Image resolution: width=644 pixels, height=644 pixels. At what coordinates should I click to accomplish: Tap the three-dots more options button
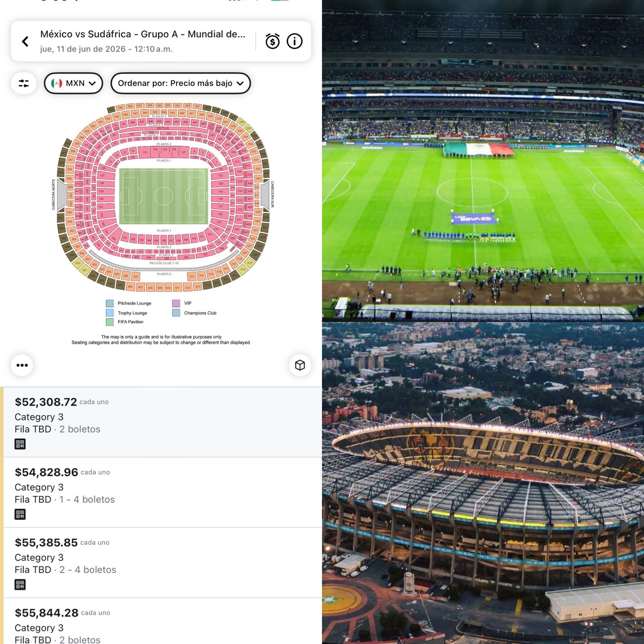coord(22,365)
